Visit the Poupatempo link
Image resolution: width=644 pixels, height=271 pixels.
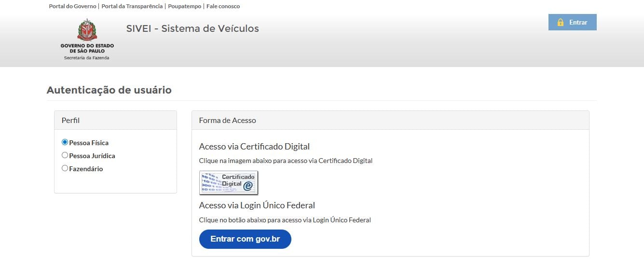coord(184,6)
